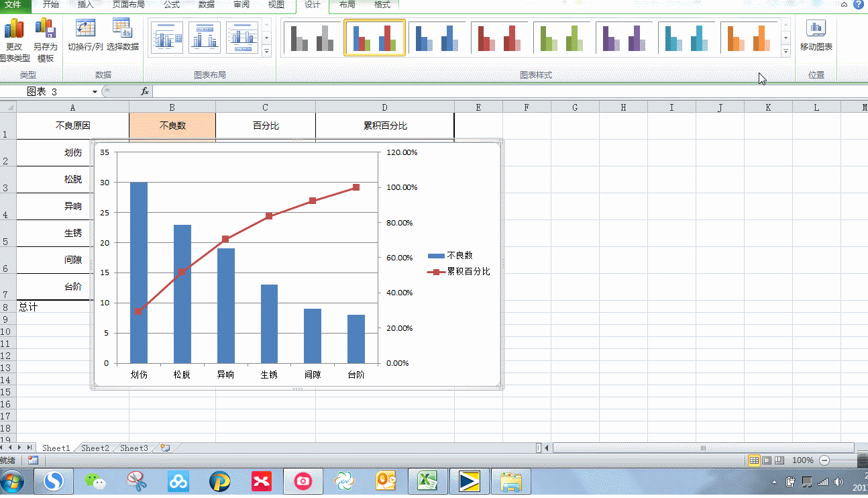Switch to the Formulas (公式) tab

coord(172,5)
